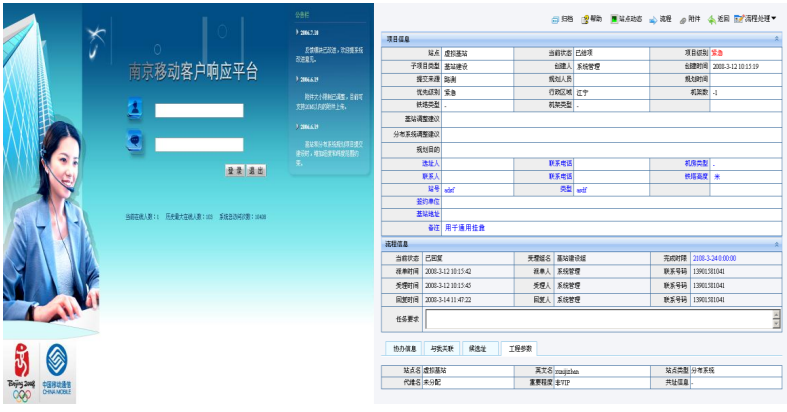Click the 南京移动客户响应平台 title

(x=193, y=72)
